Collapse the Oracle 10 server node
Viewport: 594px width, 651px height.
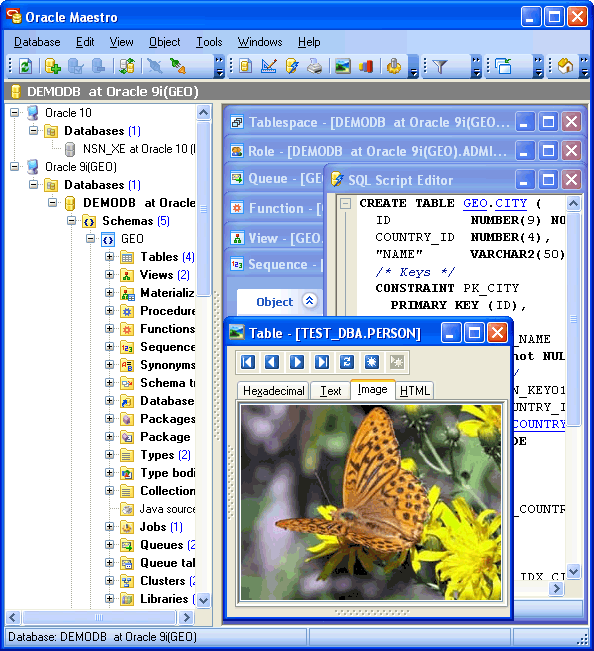[x=15, y=113]
